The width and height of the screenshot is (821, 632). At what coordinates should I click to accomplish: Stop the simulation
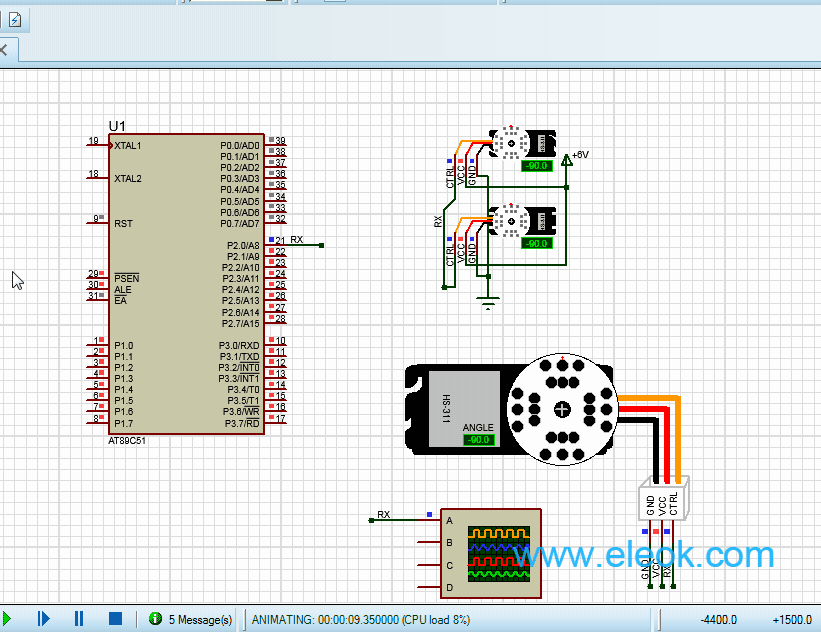pos(115,619)
